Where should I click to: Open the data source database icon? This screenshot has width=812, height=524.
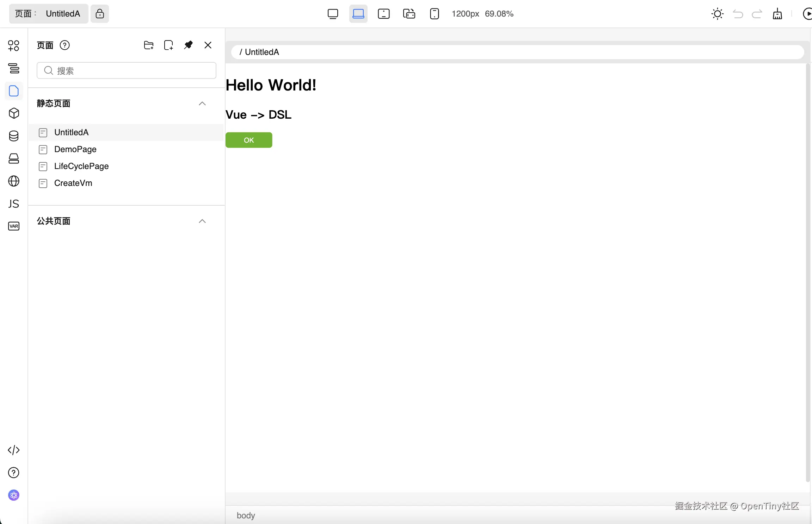[x=13, y=136]
